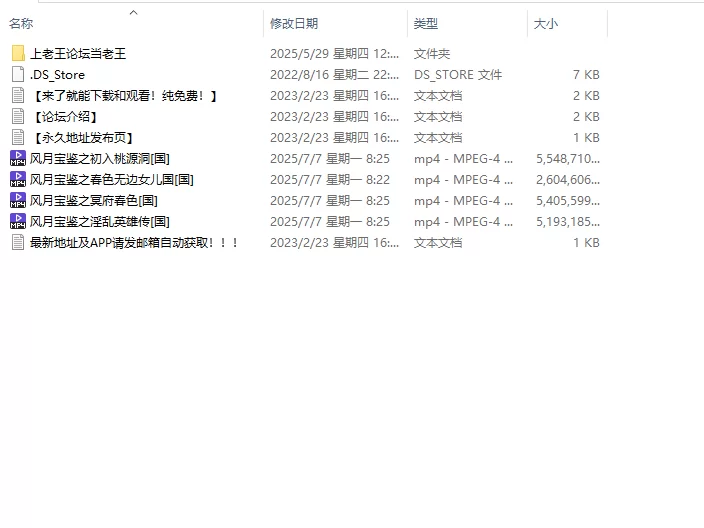Click the date 2025/5/29 星期四 of the folder

click(334, 54)
